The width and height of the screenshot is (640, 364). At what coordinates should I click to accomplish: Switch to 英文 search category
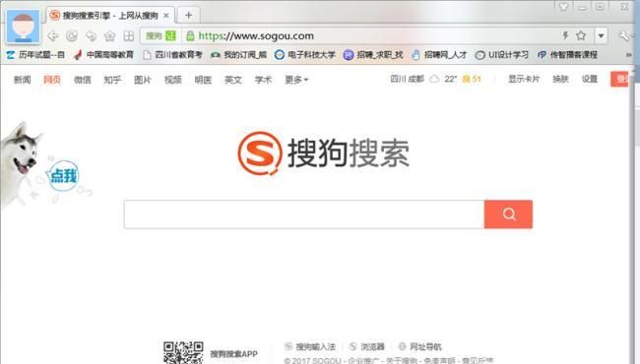(233, 80)
